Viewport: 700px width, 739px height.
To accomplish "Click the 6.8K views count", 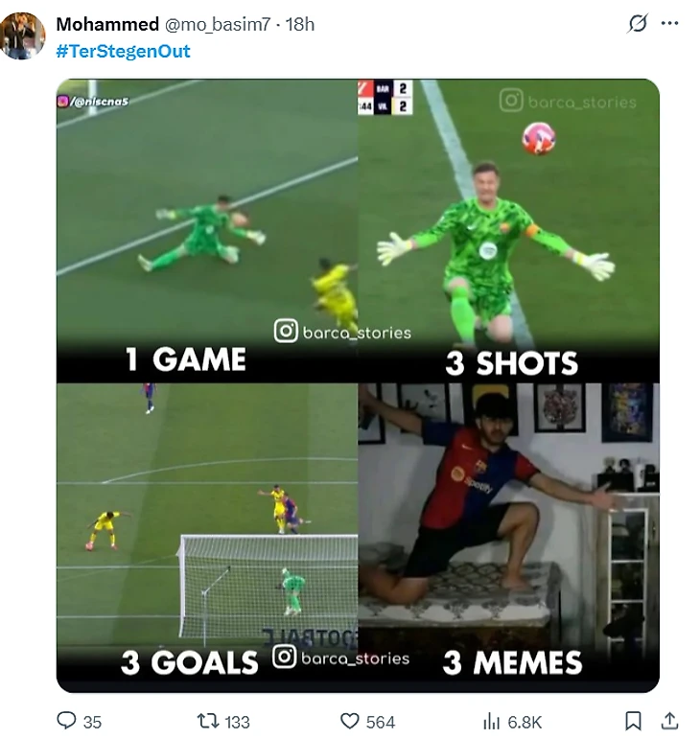I will click(x=525, y=722).
